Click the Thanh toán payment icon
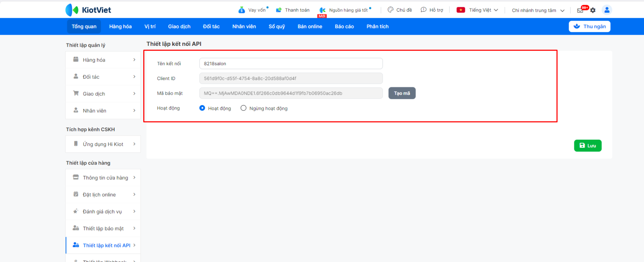Screen dimensions: 644x262 point(279,10)
